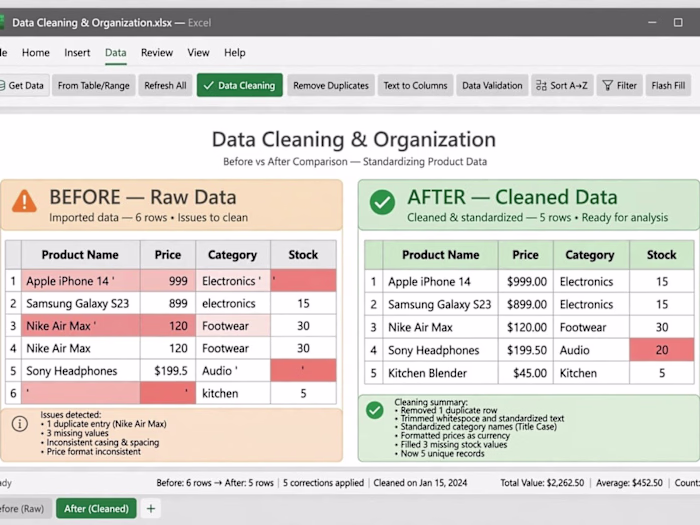
Task: Select row header 4 in the Before table
Action: click(13, 348)
